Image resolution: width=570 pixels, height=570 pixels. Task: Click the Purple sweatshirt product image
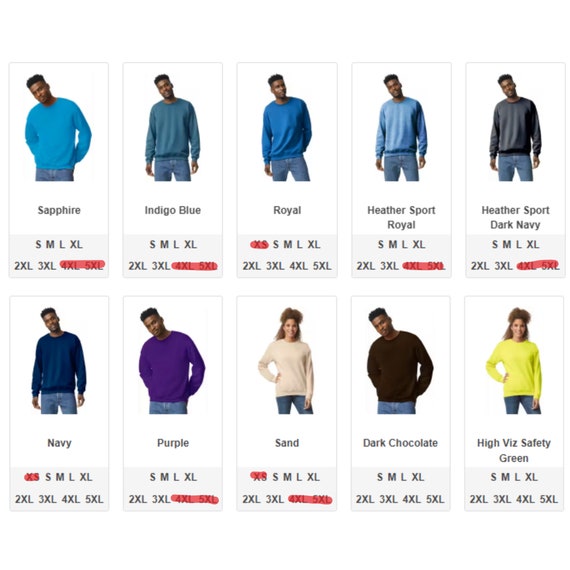tap(172, 361)
